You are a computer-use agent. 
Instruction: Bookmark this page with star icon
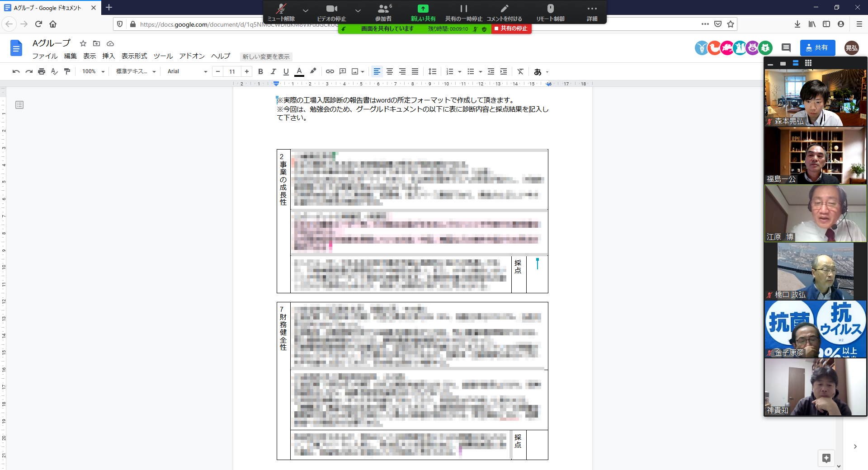coord(731,24)
